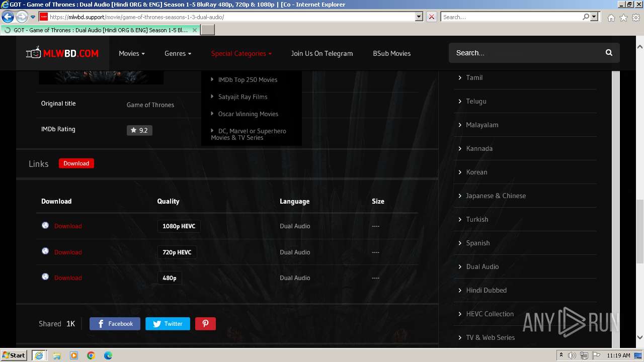644x362 pixels.
Task: Launch Edge from the taskbar
Action: 108,355
